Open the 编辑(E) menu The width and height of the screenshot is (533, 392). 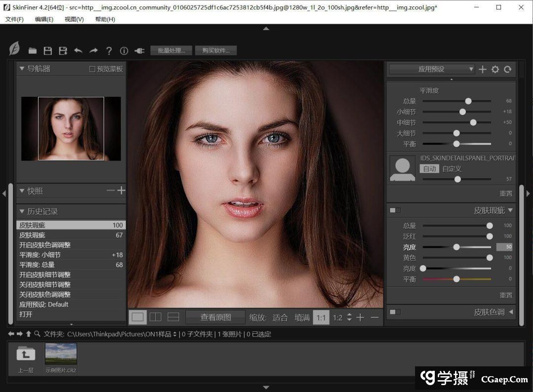[44, 19]
